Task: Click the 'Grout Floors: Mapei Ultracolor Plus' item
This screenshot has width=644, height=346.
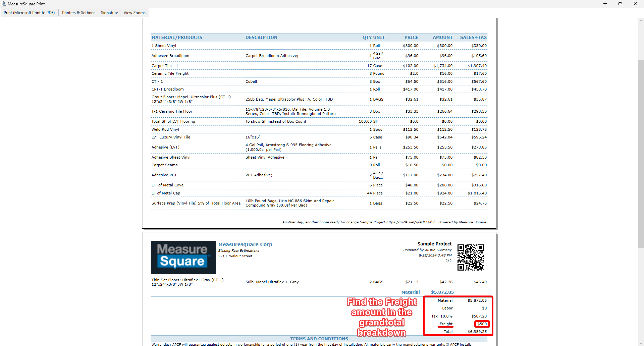Action: [191, 99]
